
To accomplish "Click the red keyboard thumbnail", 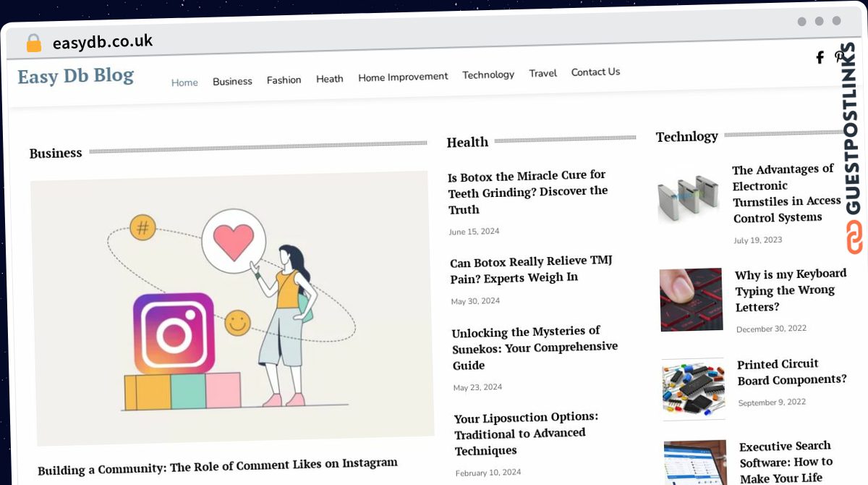I will pyautogui.click(x=692, y=300).
